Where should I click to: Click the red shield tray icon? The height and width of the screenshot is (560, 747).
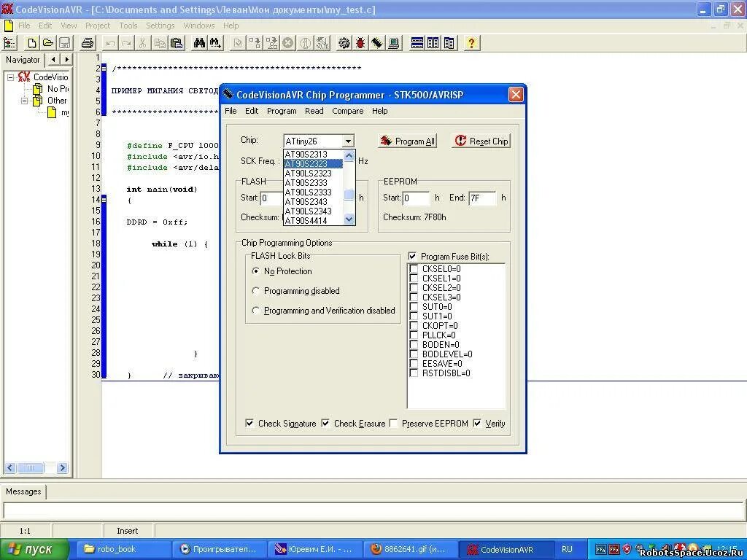pyautogui.click(x=627, y=549)
